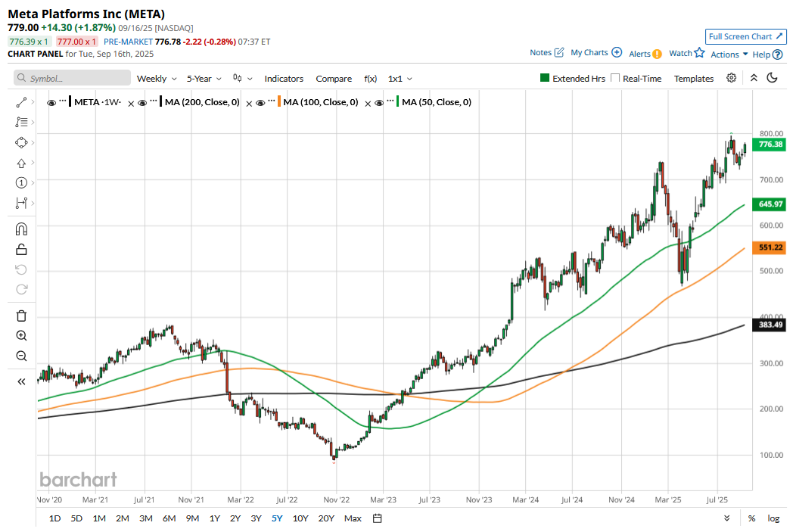Switch to dark mode moon icon
Viewport: 796px width, 532px height.
pyautogui.click(x=772, y=78)
